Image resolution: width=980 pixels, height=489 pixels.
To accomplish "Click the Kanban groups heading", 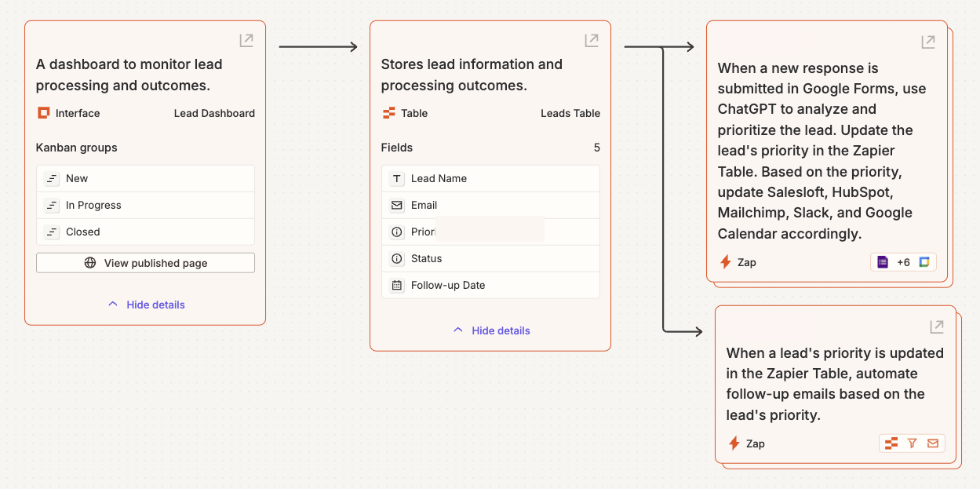I will (77, 148).
